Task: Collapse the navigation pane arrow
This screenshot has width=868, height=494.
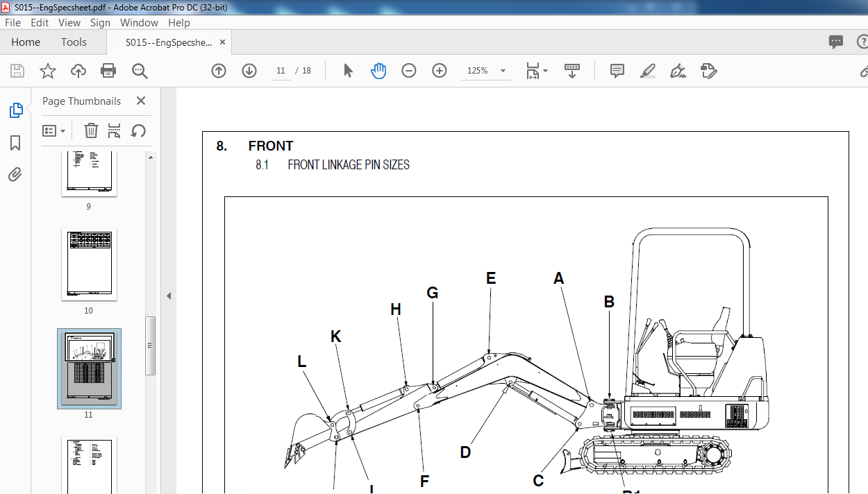Action: [x=169, y=296]
